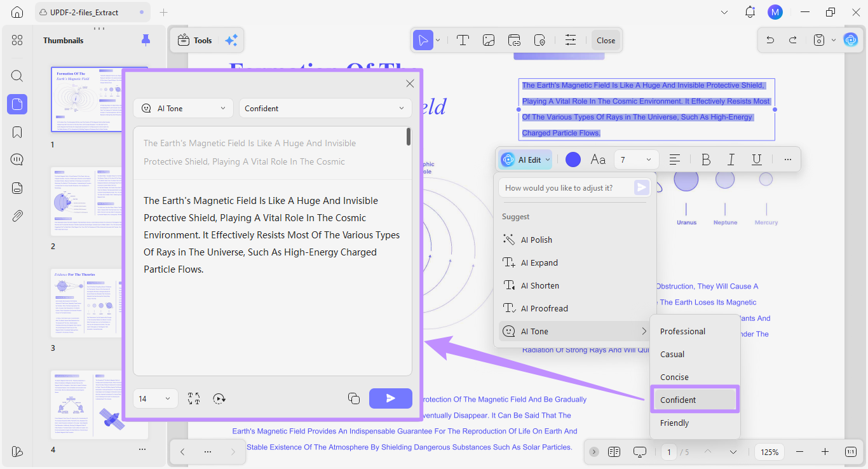Select the Thumbnails sidebar icon
868x469 pixels.
click(17, 104)
